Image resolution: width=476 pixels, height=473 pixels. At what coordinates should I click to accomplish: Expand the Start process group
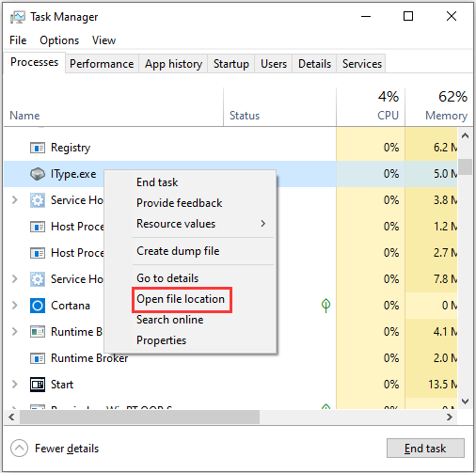click(14, 384)
